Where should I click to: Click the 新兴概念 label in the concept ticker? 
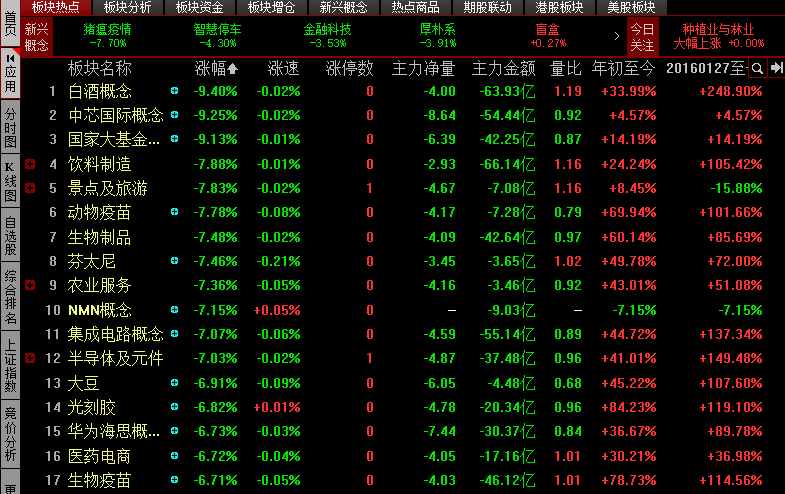[x=37, y=37]
